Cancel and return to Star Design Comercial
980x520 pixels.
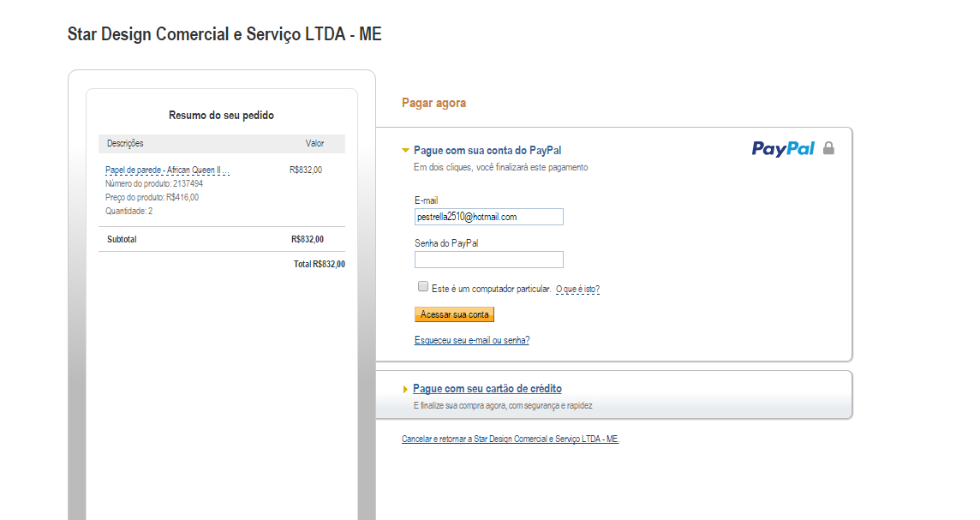tap(510, 439)
